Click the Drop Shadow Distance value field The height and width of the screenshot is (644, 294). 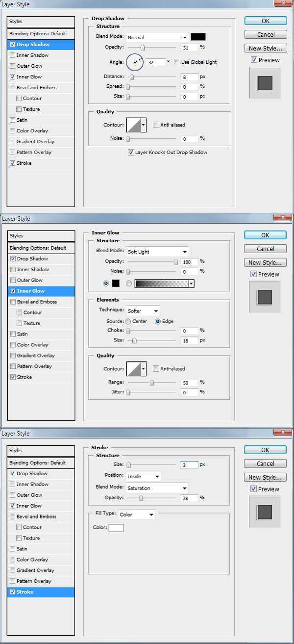coord(189,77)
